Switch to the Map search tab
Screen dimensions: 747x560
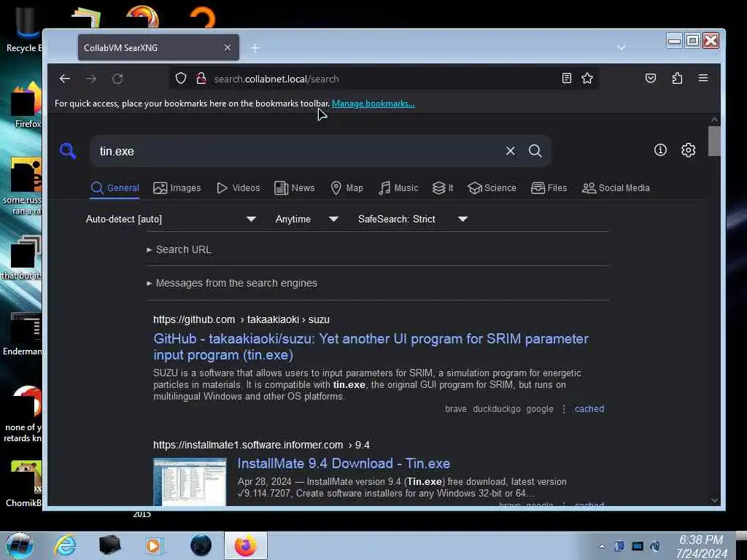(x=347, y=187)
